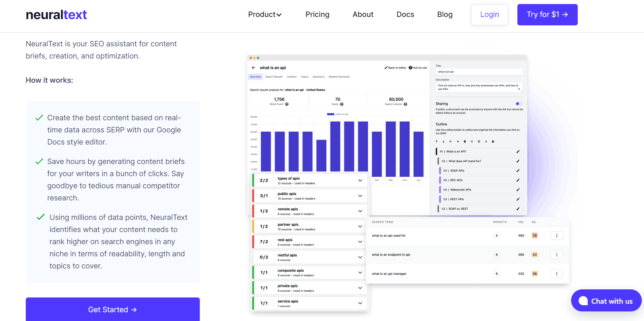Click the neuraltext logo

coord(56,15)
